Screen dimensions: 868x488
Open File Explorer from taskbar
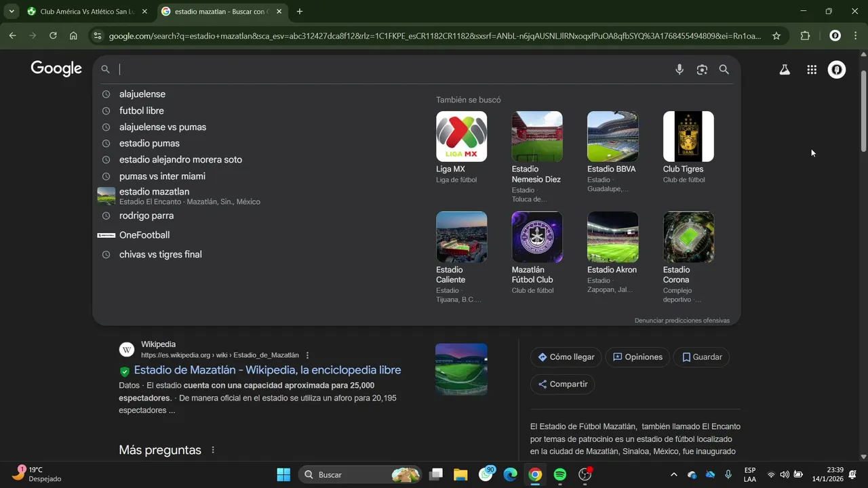[460, 474]
